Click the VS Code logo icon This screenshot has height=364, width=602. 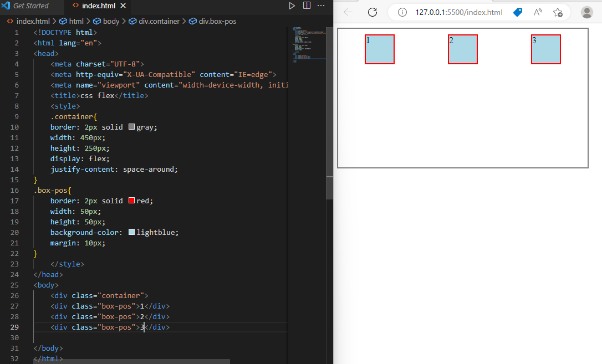pos(6,6)
